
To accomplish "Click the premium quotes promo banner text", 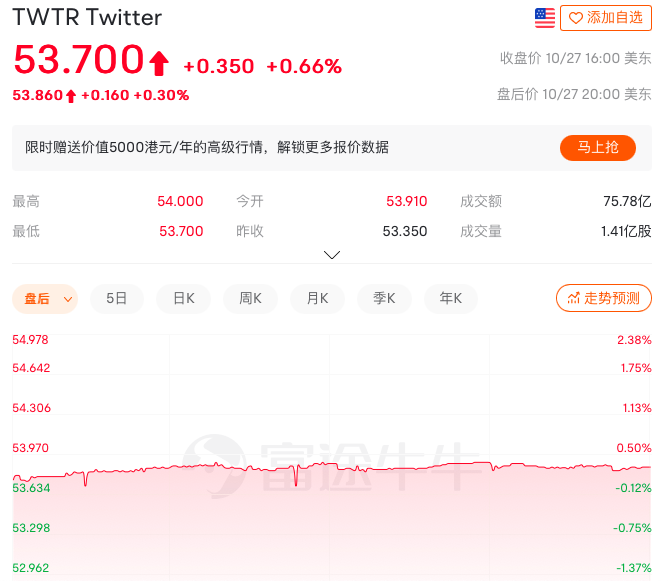I will [x=207, y=148].
